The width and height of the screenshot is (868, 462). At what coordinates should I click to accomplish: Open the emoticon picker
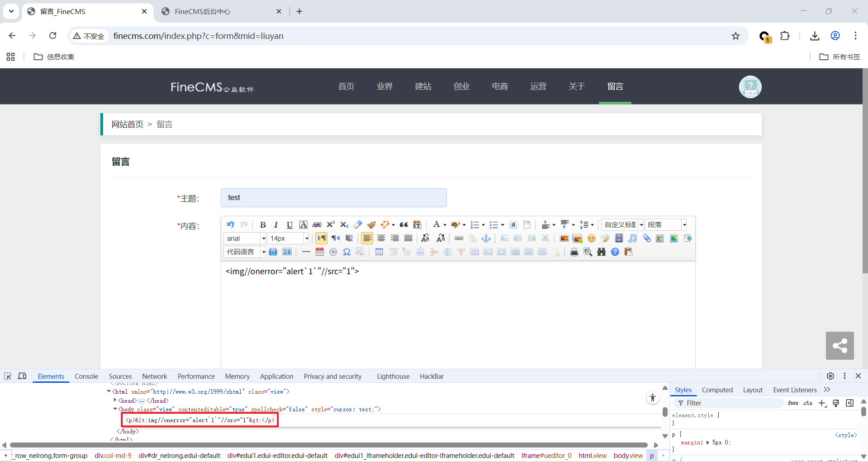pyautogui.click(x=592, y=238)
